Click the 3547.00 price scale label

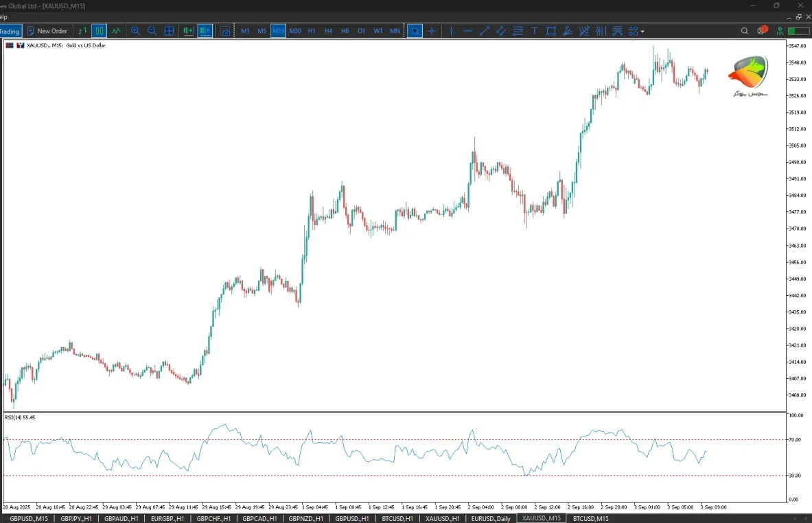(797, 46)
